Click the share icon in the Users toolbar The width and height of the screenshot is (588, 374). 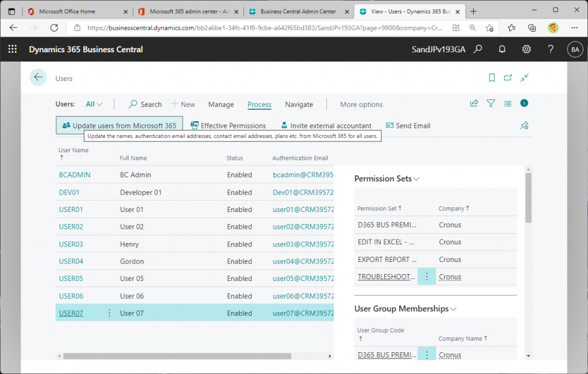tap(474, 103)
